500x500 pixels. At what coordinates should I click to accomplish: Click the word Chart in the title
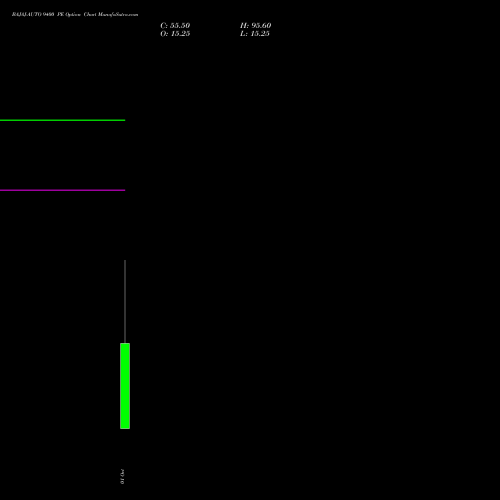coord(90,14)
